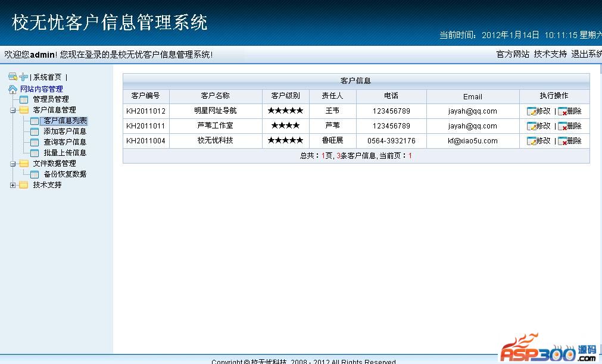Click customer name 芦苇工作室

point(216,126)
